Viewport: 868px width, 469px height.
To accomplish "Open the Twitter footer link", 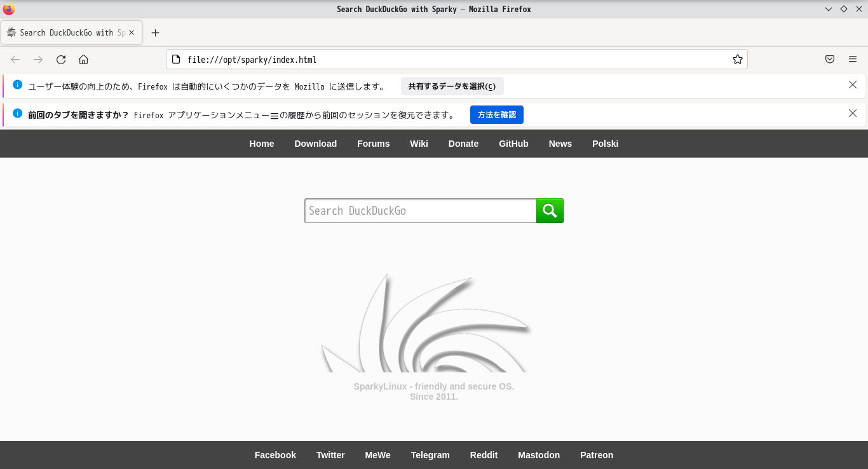I will coord(330,455).
